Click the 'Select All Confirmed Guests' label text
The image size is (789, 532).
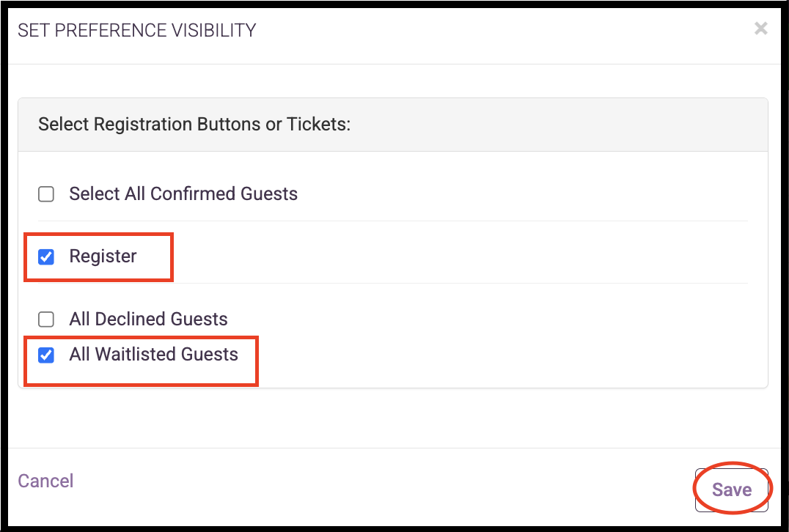click(x=183, y=194)
